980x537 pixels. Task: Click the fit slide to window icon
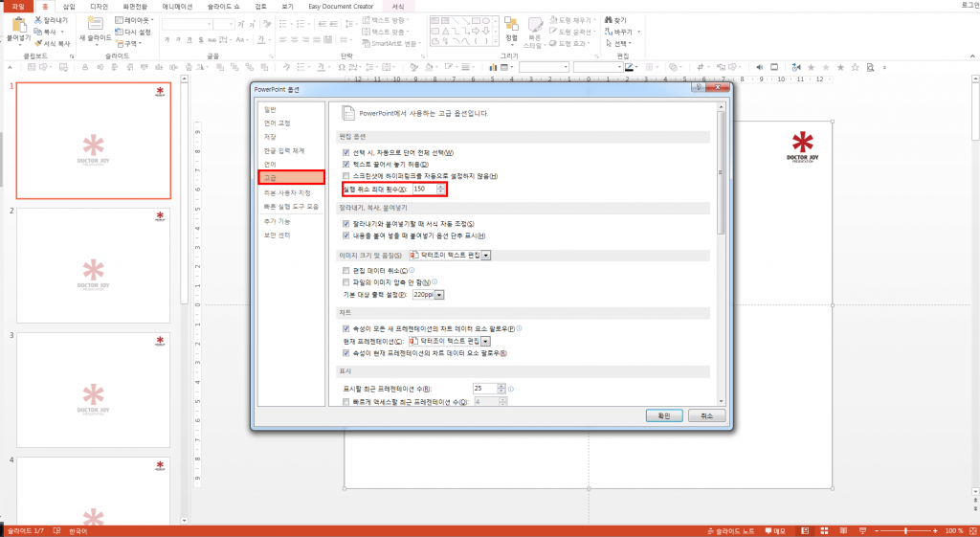(x=972, y=530)
